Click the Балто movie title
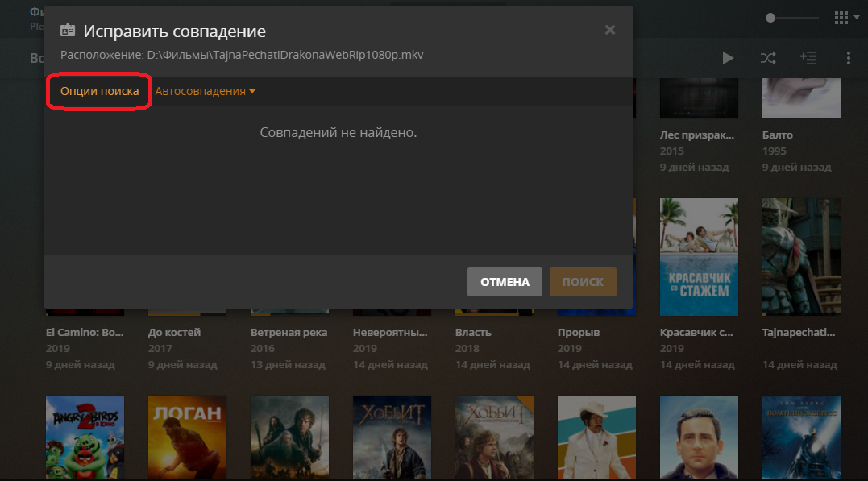Screen dimensions: 868x481 (778, 135)
